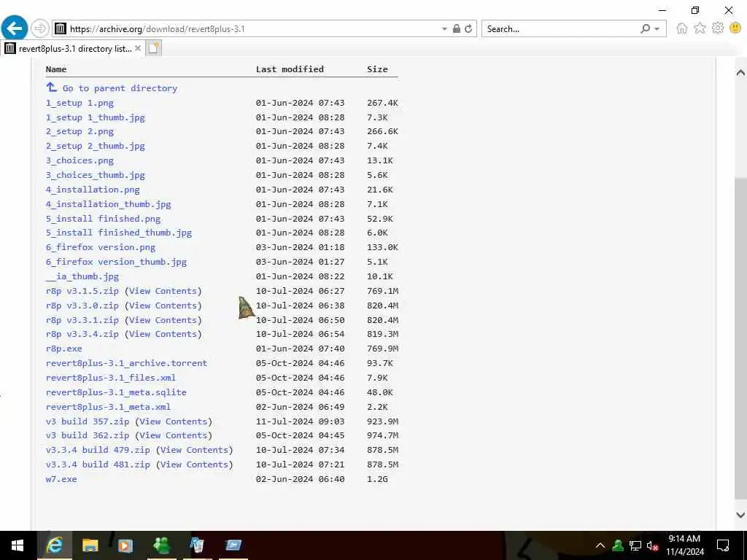Click the browser Back arrow button
747x560 pixels.
(15, 28)
